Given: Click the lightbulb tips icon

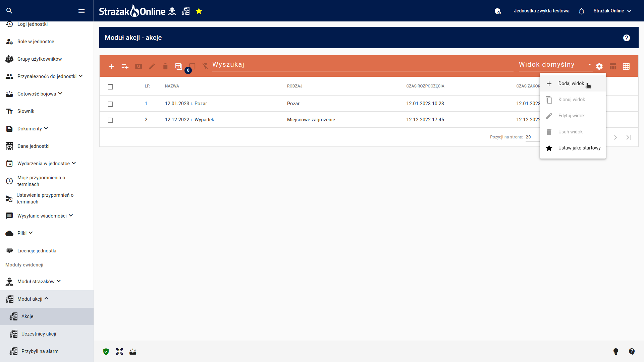Looking at the screenshot, I should coord(616,351).
